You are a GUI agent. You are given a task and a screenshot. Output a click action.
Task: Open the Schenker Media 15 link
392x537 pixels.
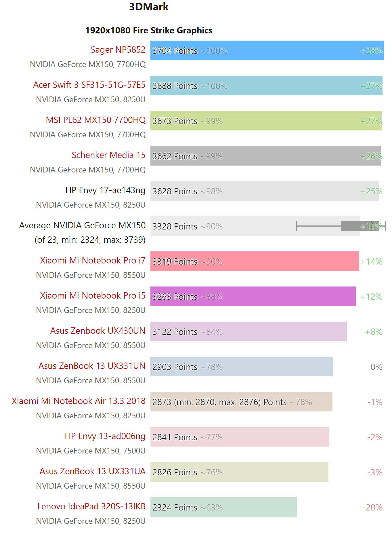point(108,155)
